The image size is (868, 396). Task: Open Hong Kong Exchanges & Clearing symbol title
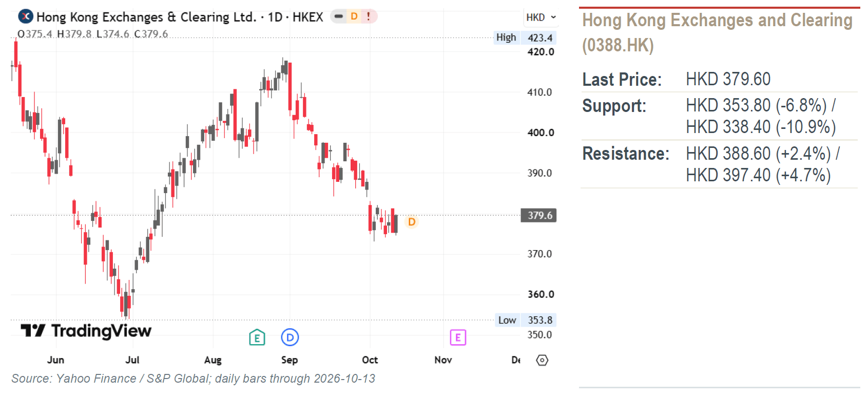click(x=146, y=17)
